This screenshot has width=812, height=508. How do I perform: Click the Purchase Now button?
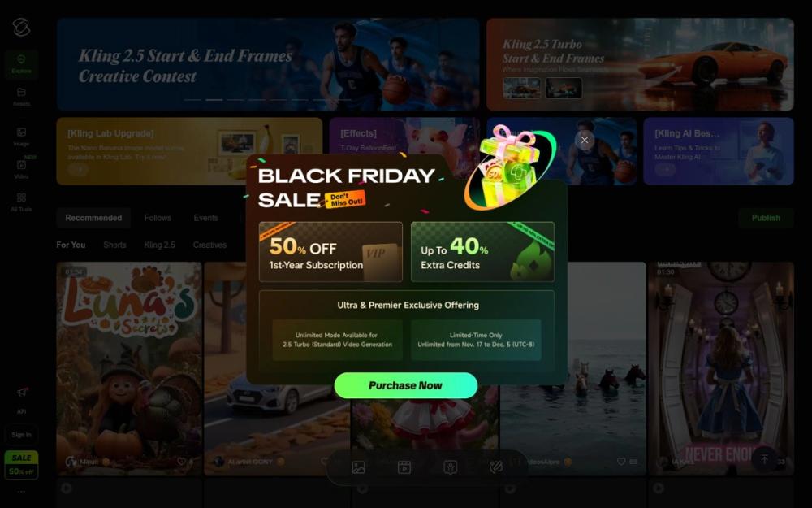tap(405, 385)
